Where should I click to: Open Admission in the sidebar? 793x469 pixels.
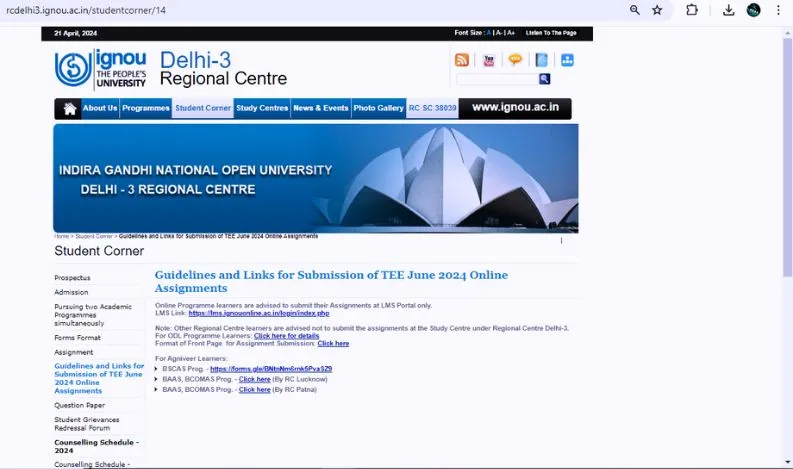(71, 292)
